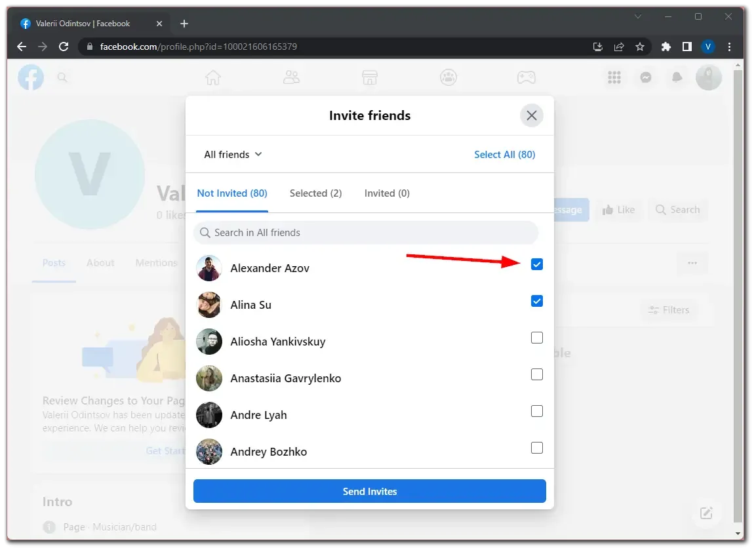Click the account profile avatar top right
The width and height of the screenshot is (756, 552).
708,77
